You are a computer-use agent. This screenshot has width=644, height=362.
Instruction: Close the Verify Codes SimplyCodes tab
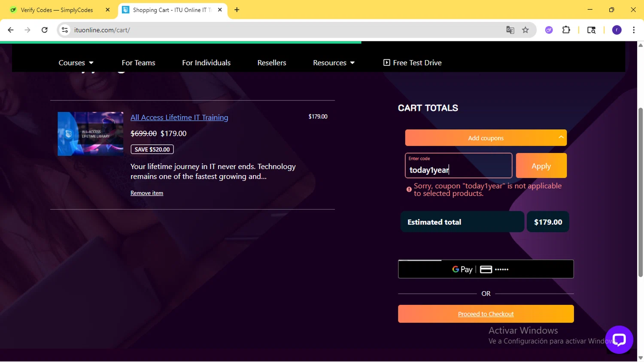click(107, 9)
